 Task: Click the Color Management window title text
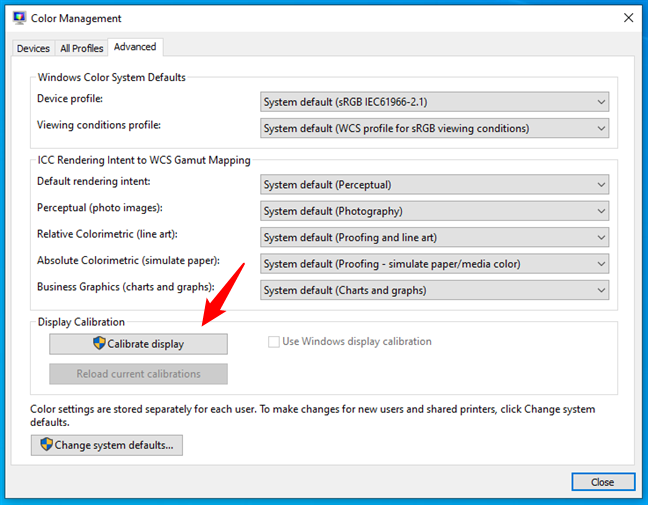(x=76, y=19)
